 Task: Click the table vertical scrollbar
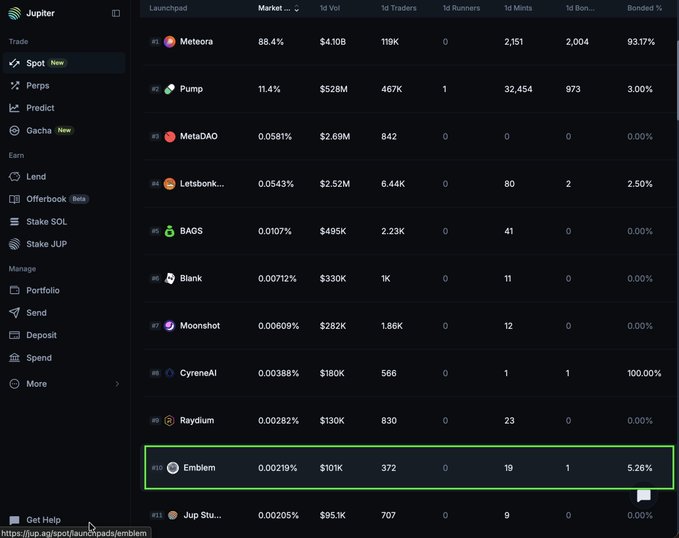tap(677, 80)
